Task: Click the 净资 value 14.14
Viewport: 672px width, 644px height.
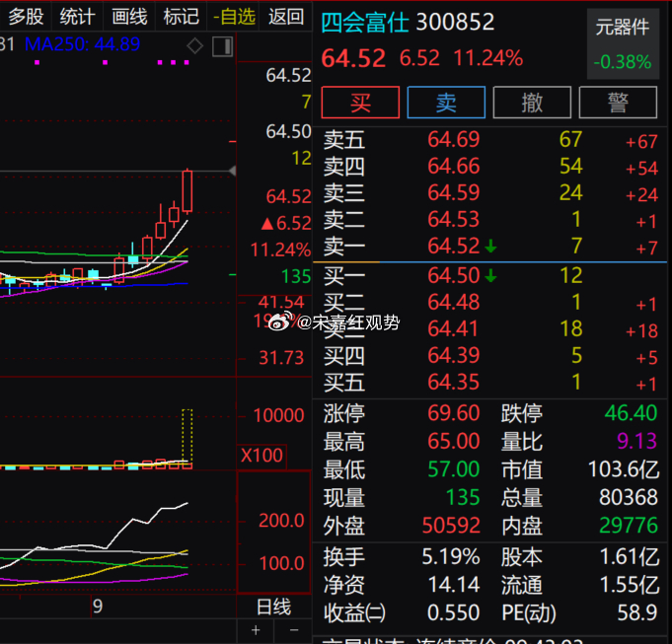Action: click(x=454, y=585)
